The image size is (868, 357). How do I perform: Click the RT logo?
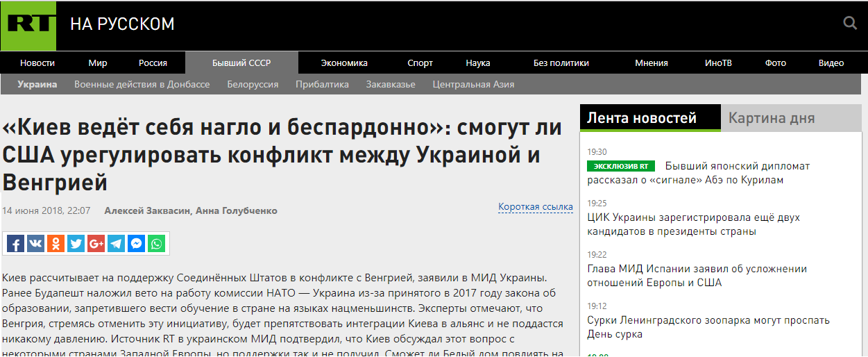click(x=28, y=25)
